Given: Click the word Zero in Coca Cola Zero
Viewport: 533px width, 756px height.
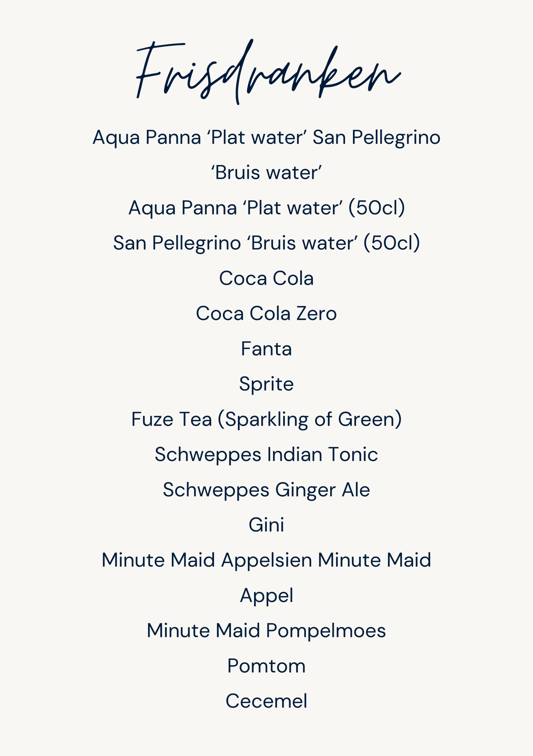Looking at the screenshot, I should coord(317,314).
